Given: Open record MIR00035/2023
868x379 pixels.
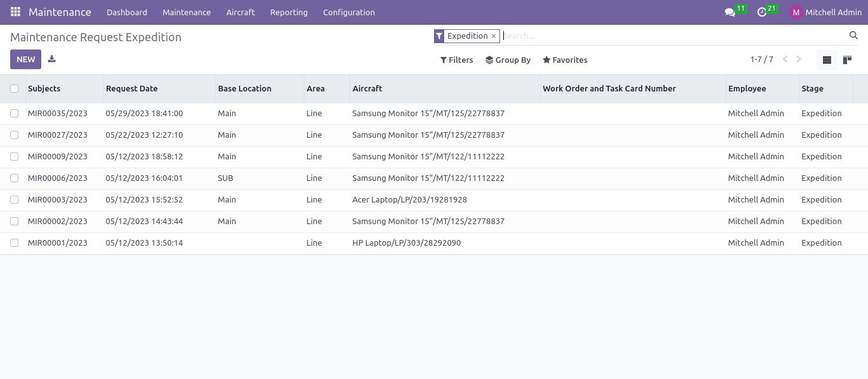Looking at the screenshot, I should 57,113.
